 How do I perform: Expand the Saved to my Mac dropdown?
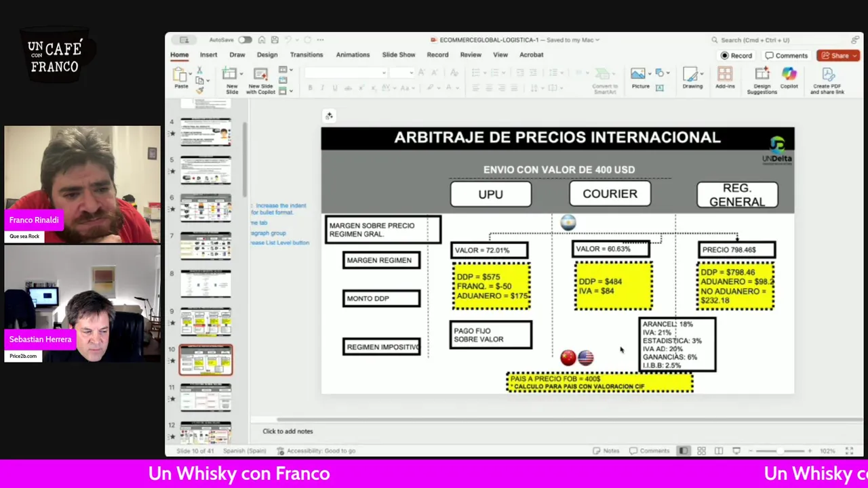(597, 40)
